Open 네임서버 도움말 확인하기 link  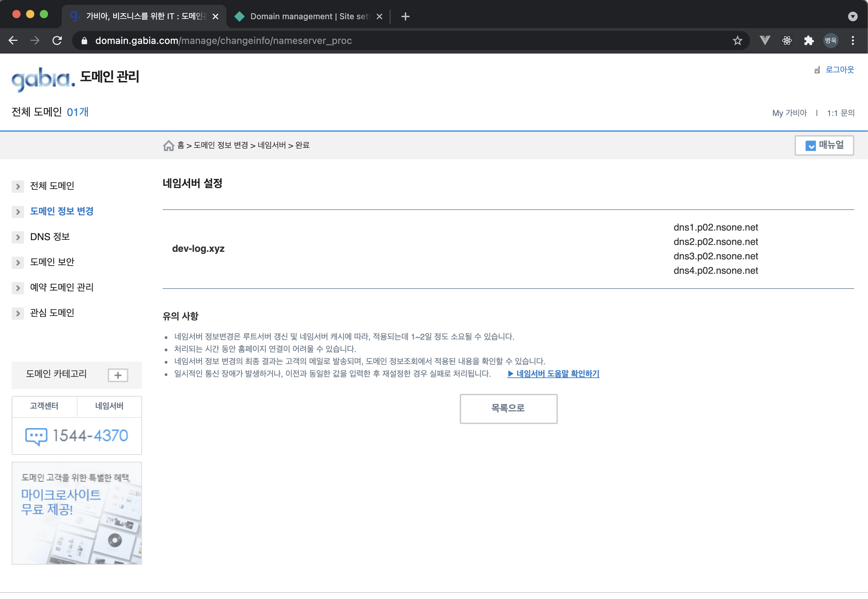pos(553,374)
